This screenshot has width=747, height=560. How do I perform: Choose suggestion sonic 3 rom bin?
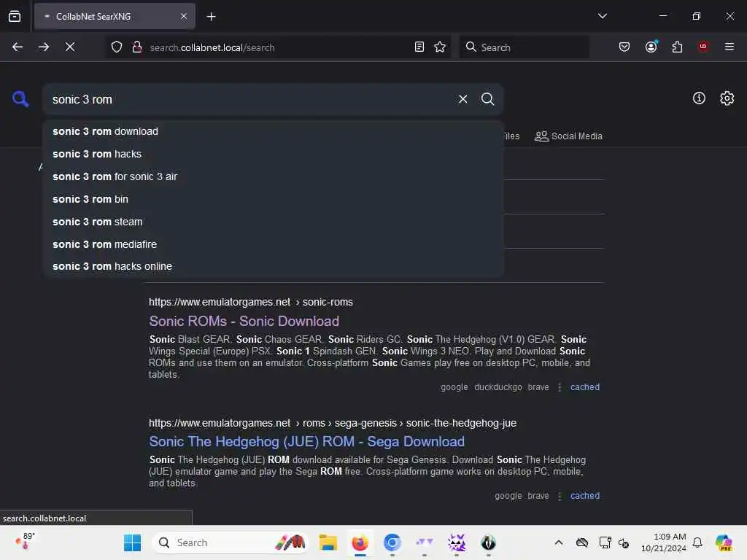tap(273, 199)
